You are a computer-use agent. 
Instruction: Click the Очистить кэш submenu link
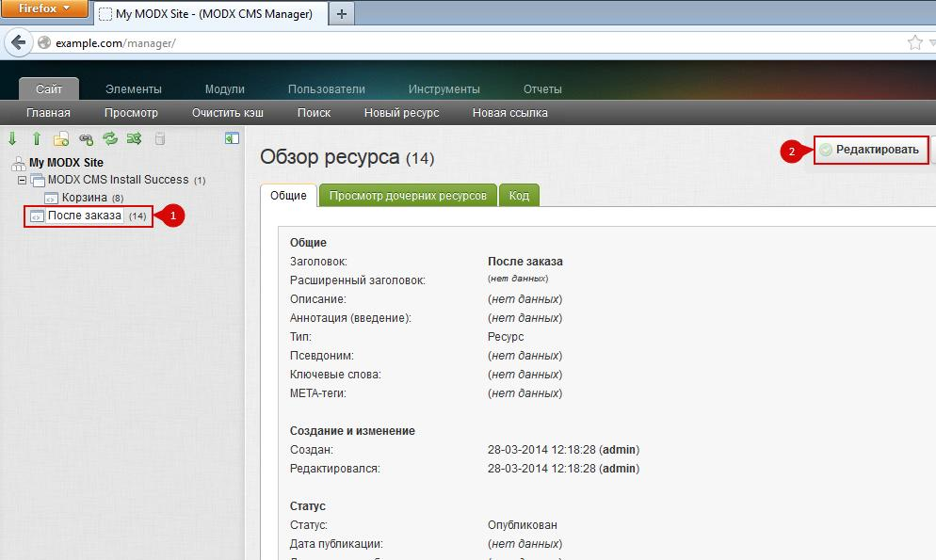tap(227, 113)
